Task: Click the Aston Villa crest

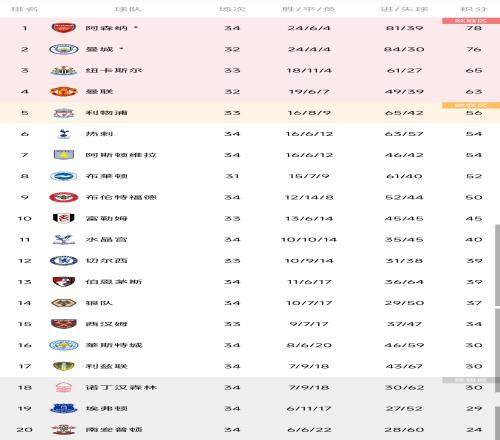Action: coord(64,155)
